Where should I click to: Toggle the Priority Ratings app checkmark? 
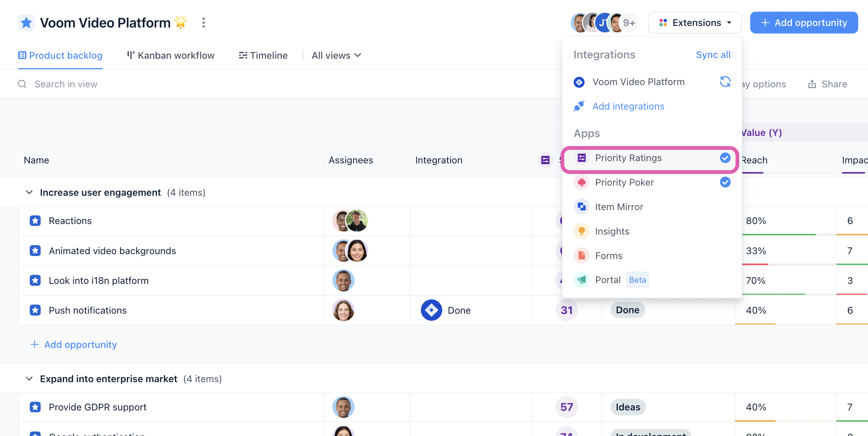725,158
